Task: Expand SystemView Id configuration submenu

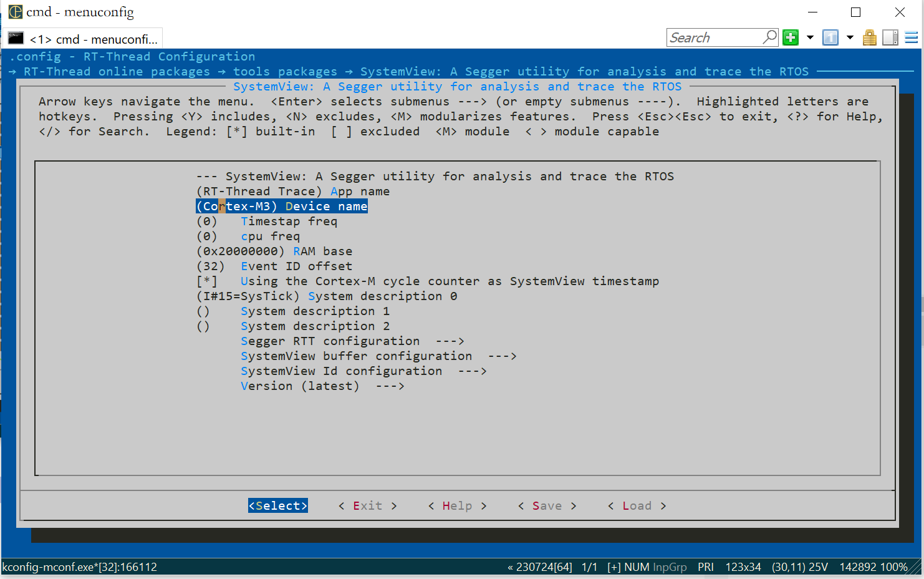Action: coord(363,371)
